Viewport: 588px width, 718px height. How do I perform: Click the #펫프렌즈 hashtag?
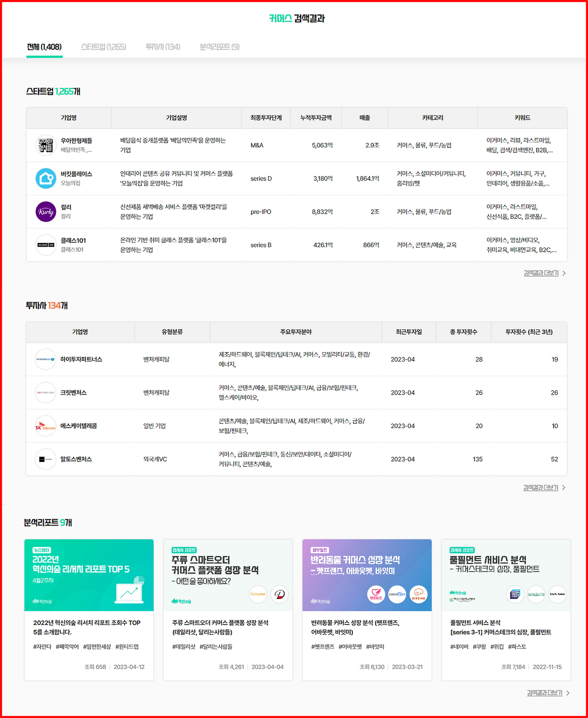pyautogui.click(x=323, y=647)
